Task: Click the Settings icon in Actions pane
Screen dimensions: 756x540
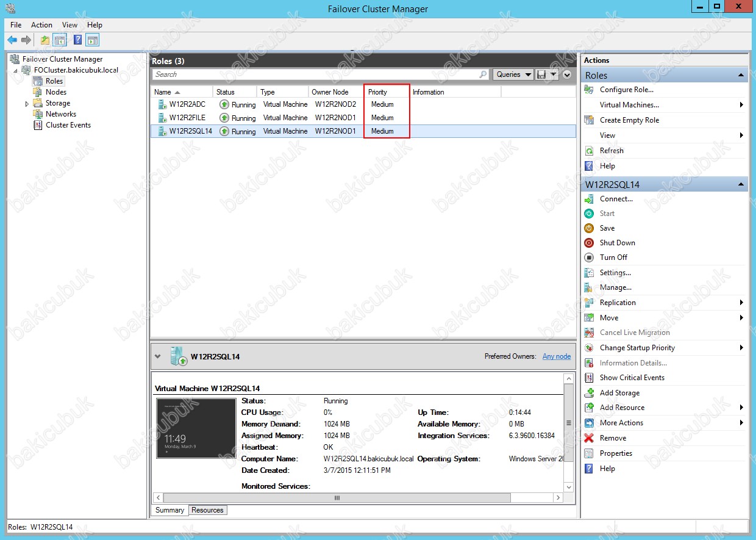Action: pyautogui.click(x=589, y=273)
